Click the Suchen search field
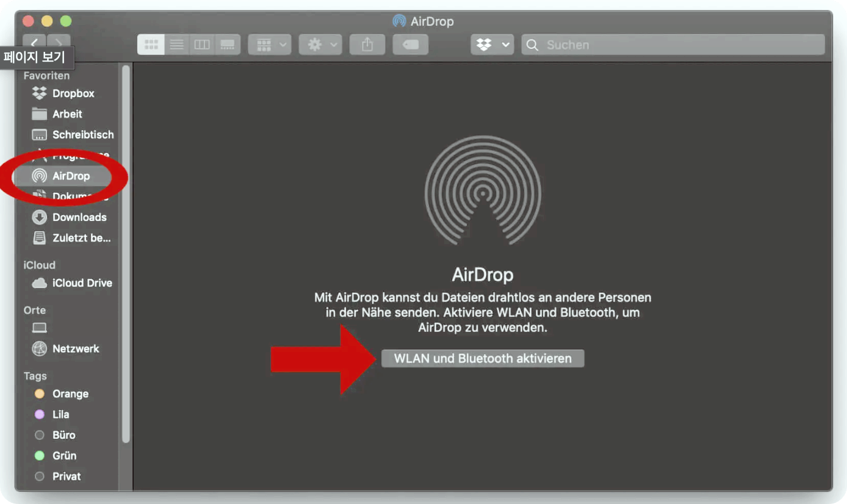This screenshot has height=504, width=847. (x=673, y=45)
